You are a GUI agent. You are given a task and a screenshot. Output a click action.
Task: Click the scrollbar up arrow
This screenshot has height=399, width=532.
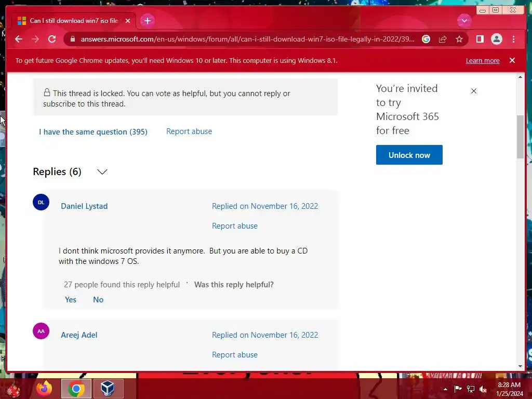pos(520,77)
